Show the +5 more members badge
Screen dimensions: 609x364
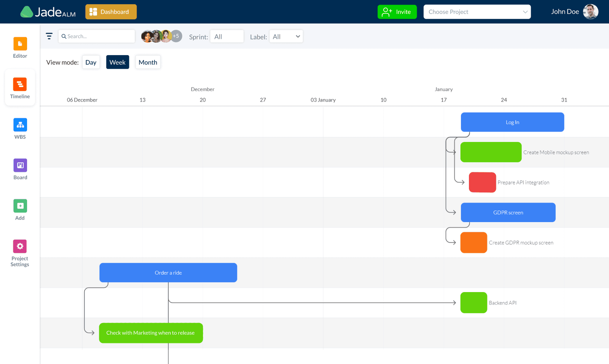pos(176,36)
